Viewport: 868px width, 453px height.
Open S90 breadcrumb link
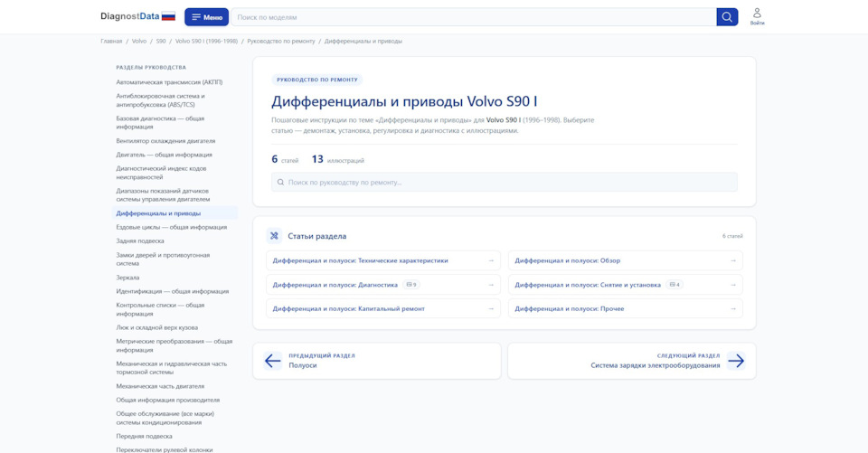(x=161, y=41)
